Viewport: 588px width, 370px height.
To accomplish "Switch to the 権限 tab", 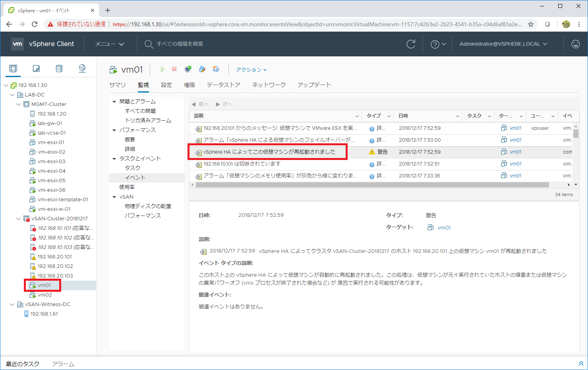I will click(190, 85).
